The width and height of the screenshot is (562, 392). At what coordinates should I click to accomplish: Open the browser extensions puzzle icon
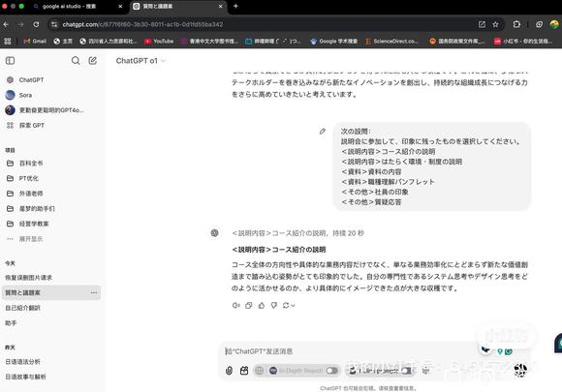[x=516, y=24]
